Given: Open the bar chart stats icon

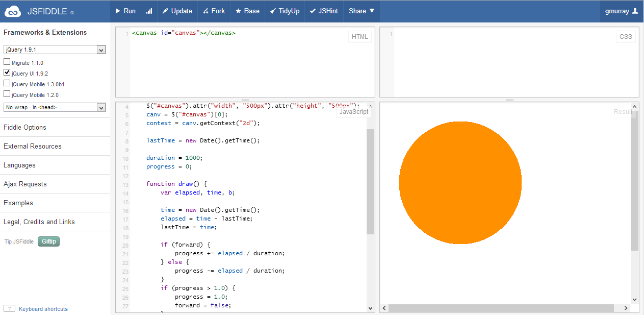Looking at the screenshot, I should point(149,11).
